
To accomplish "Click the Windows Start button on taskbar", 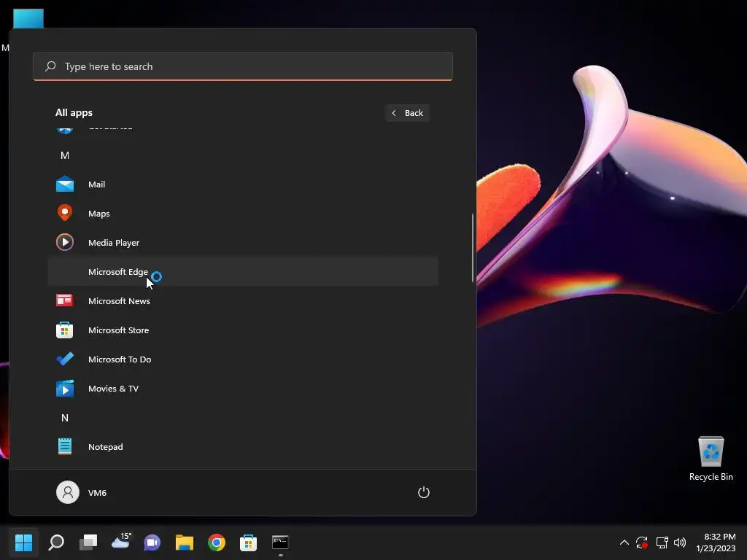I will coord(23,542).
